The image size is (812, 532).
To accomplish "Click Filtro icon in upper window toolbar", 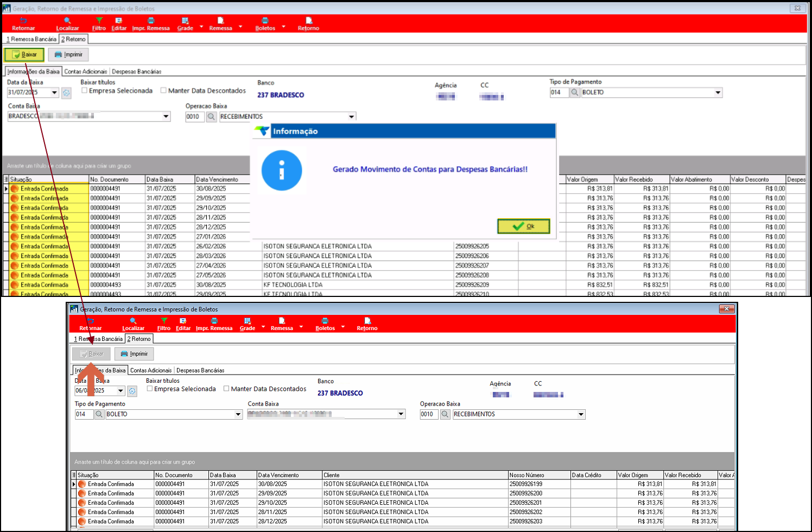I will pyautogui.click(x=99, y=21).
